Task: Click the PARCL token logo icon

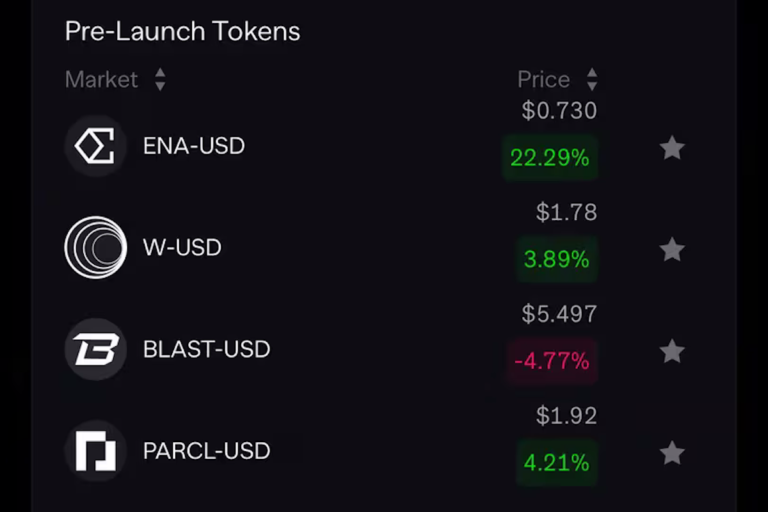Action: (x=96, y=451)
